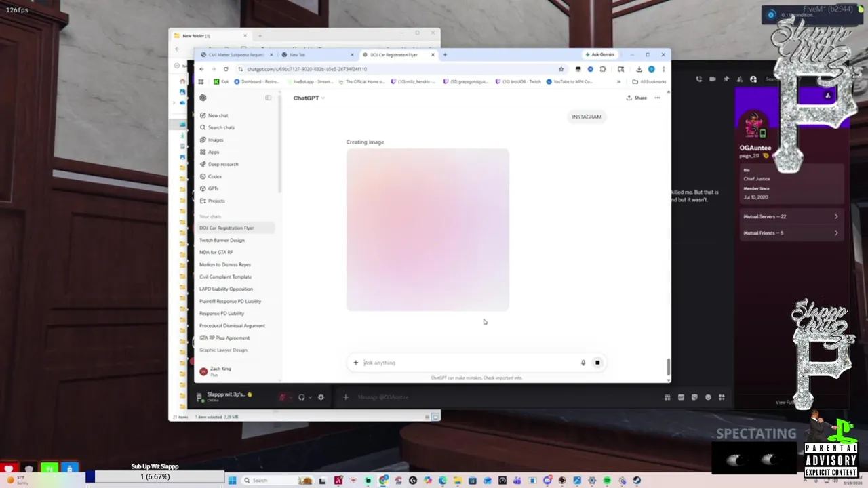Click the Ask Gemini button in Chrome

coord(600,55)
